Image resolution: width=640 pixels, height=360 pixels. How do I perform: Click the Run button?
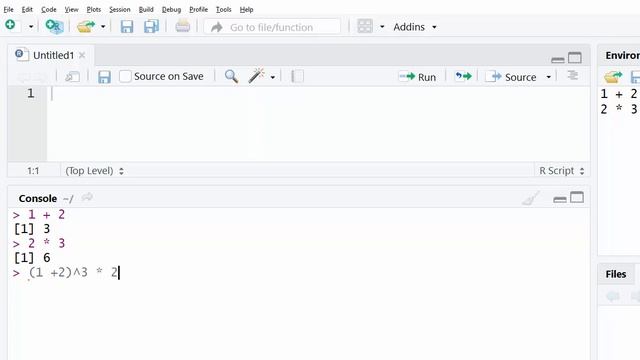[x=418, y=77]
